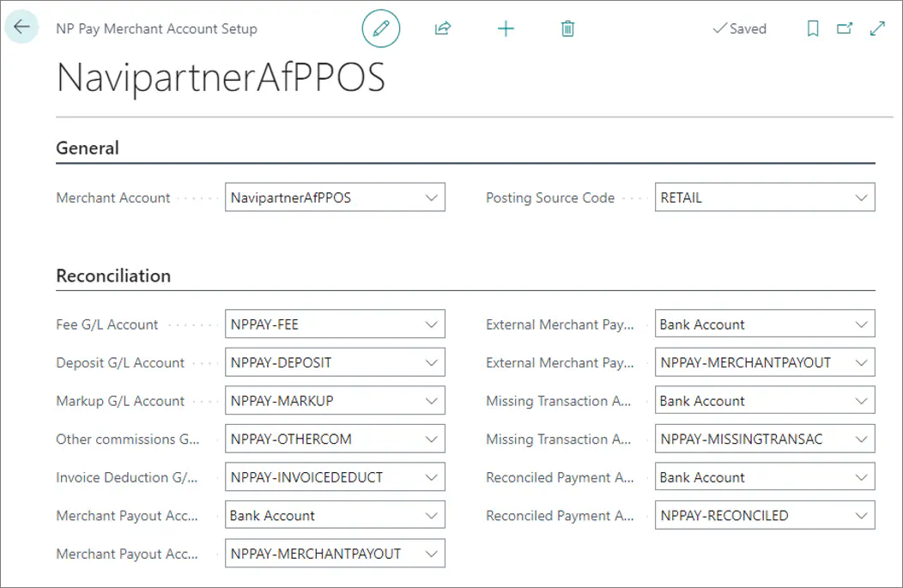Open page in new window icon
The image size is (903, 588).
click(x=845, y=28)
